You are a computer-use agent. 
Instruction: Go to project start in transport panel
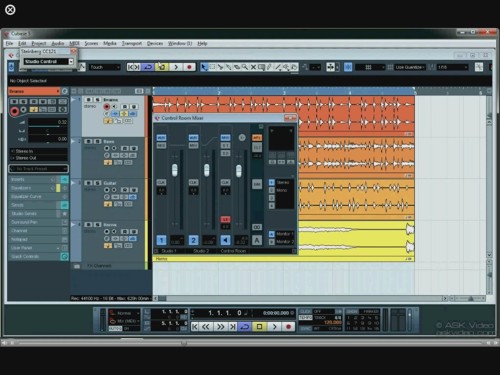point(195,327)
